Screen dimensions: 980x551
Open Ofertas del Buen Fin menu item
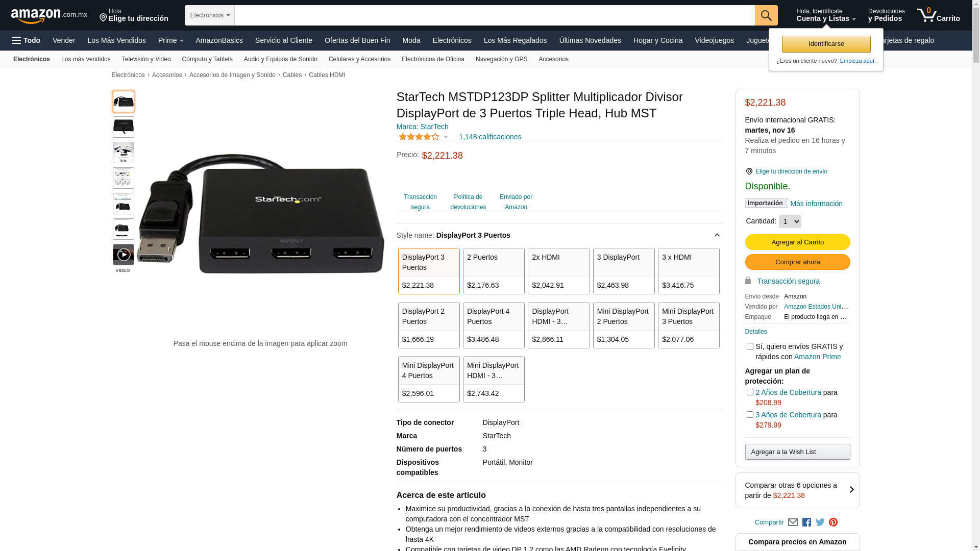click(357, 40)
